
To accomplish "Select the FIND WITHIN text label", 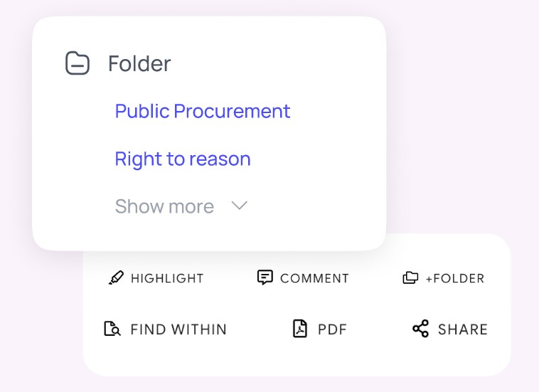I will click(x=178, y=329).
